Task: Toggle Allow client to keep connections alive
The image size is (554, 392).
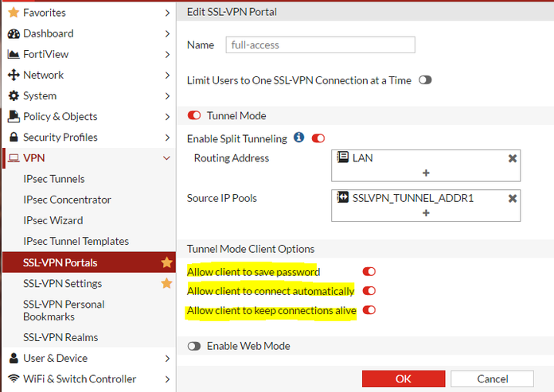Action: click(x=369, y=310)
